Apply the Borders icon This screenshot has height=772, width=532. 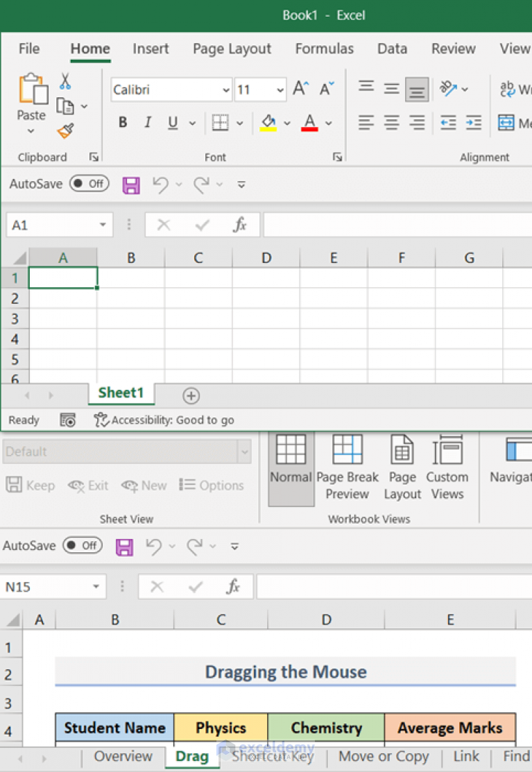[220, 122]
